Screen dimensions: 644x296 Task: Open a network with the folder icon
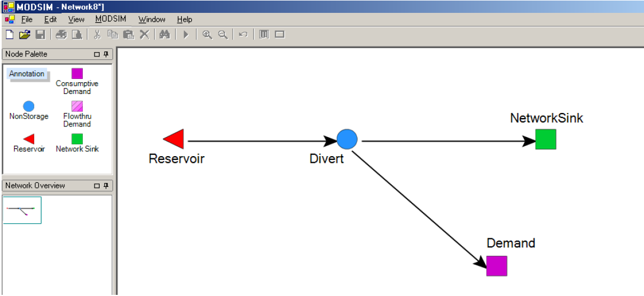pos(24,35)
